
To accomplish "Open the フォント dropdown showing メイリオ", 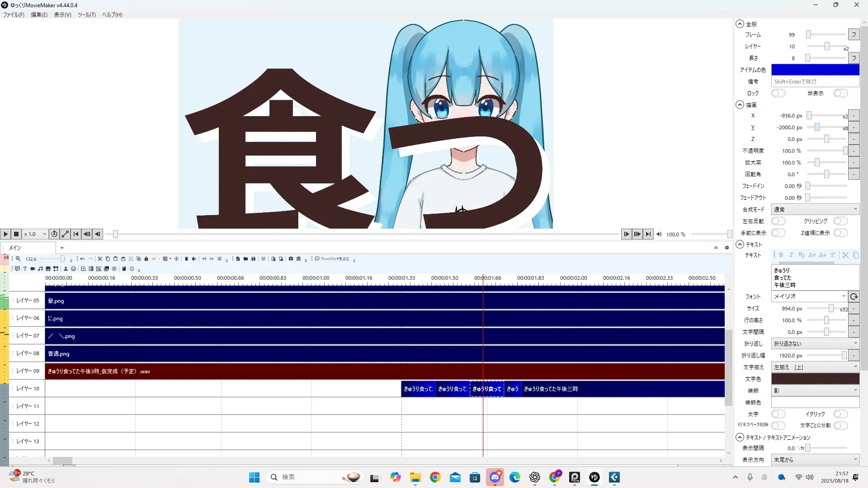I will [x=809, y=296].
